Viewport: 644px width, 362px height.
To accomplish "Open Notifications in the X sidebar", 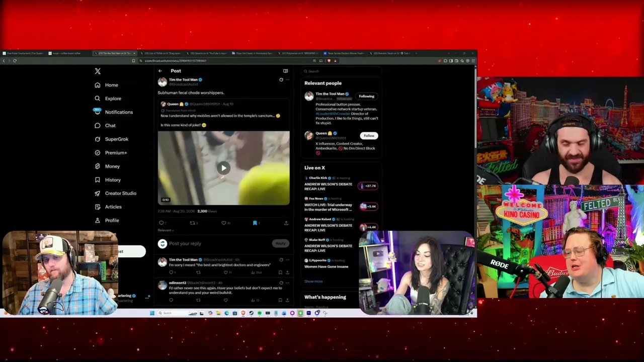I will [x=114, y=112].
